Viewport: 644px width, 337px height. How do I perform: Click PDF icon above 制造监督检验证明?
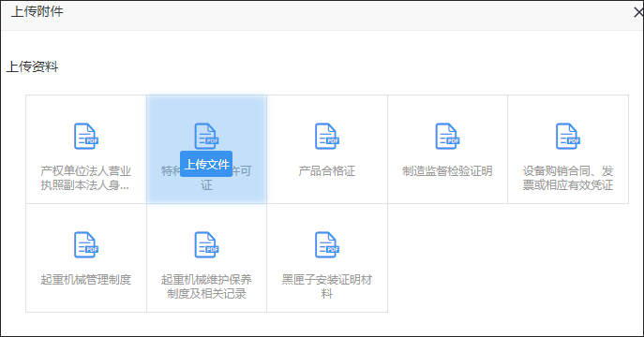pyautogui.click(x=447, y=137)
